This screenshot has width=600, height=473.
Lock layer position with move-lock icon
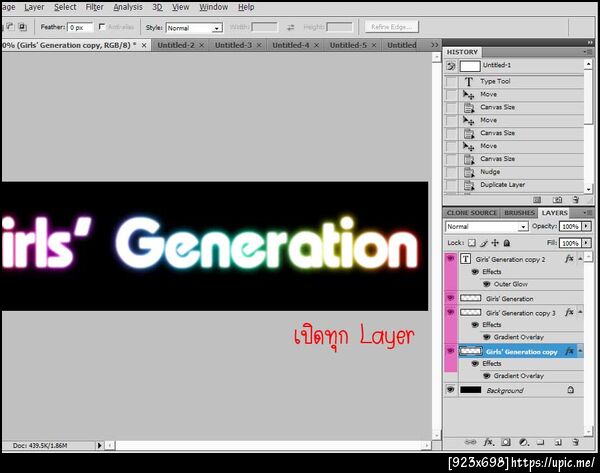[495, 243]
